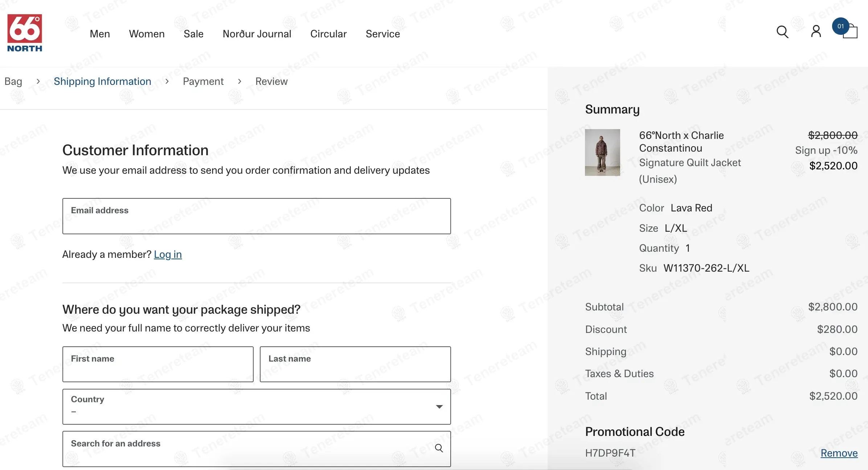
Task: Open the quilt jacket product thumbnail
Action: (x=602, y=152)
